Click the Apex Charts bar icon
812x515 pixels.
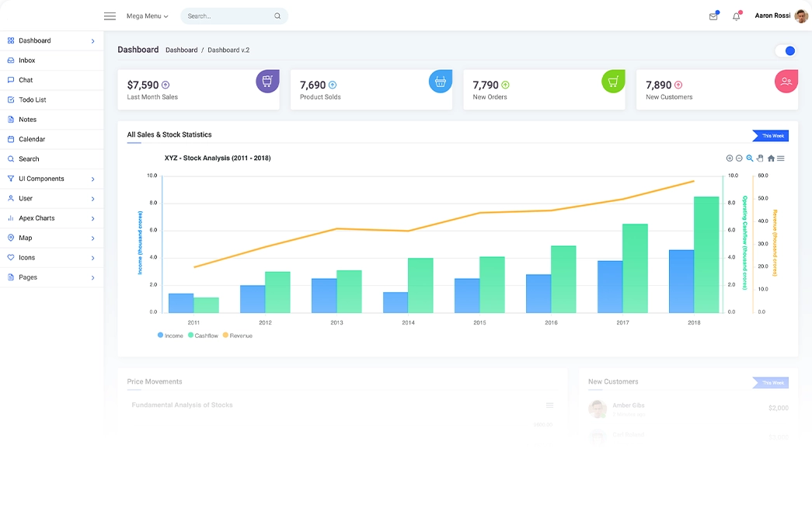(11, 218)
